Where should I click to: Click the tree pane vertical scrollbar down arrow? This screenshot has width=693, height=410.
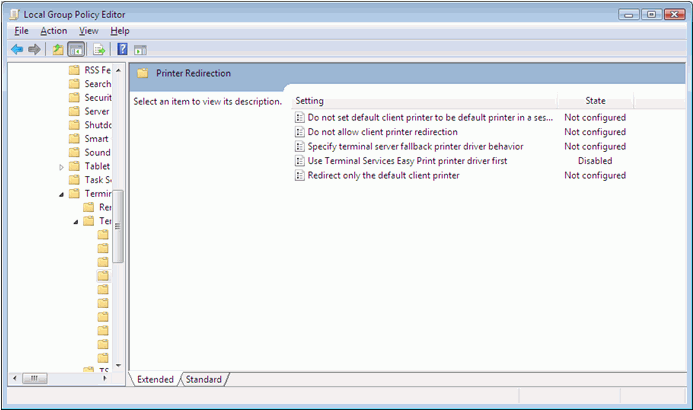coord(118,365)
